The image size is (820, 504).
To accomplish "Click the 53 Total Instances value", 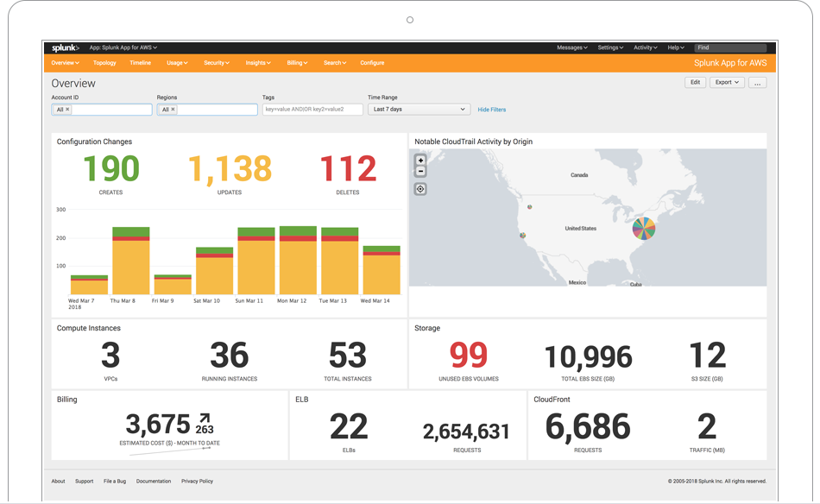I will click(348, 355).
